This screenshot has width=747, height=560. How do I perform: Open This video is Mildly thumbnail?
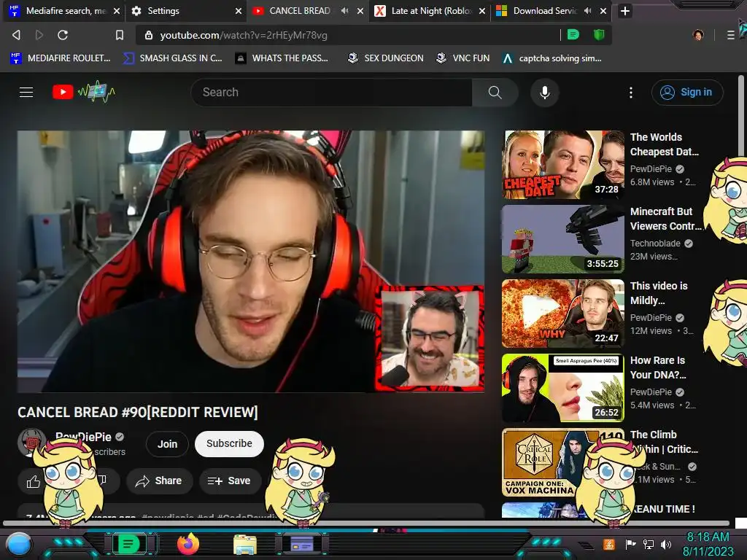[562, 314]
